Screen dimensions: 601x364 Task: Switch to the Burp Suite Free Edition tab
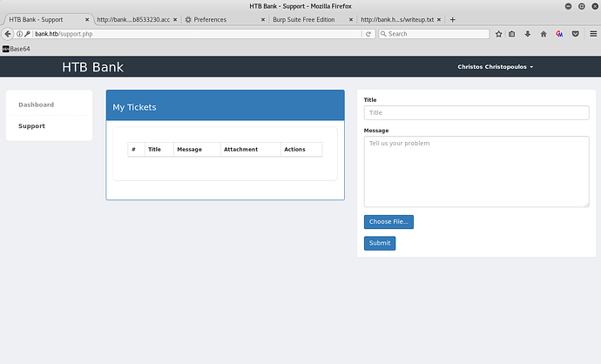[303, 19]
